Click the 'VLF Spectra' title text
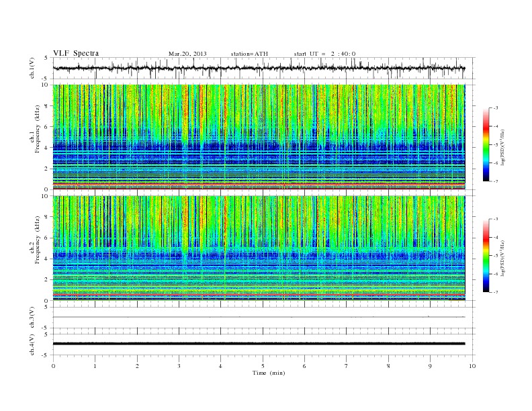The image size is (532, 411). (76, 53)
